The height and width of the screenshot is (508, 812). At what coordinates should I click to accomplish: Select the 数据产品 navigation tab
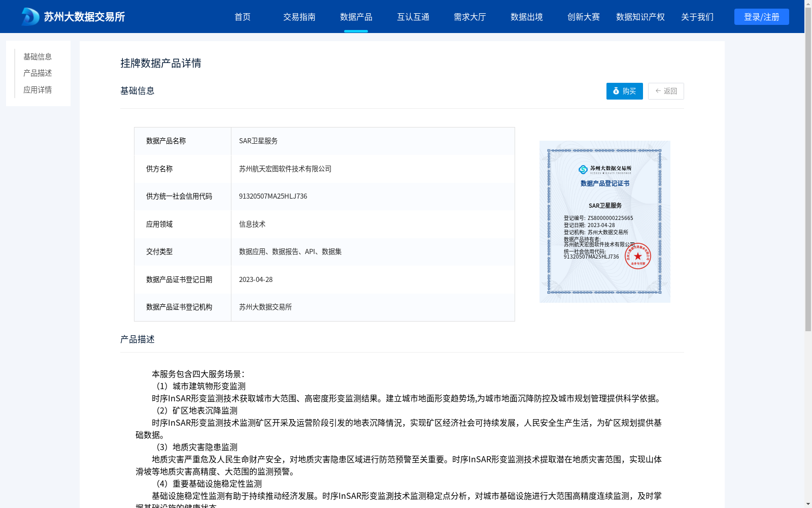356,17
